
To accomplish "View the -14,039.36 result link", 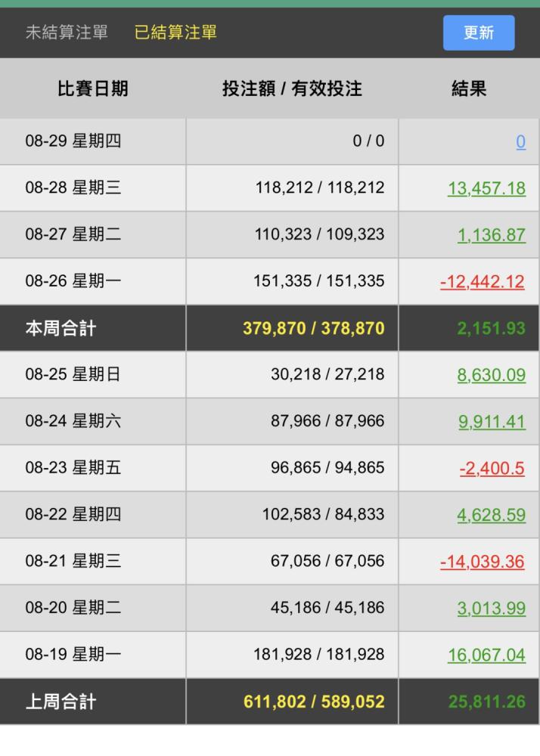I will 483,562.
